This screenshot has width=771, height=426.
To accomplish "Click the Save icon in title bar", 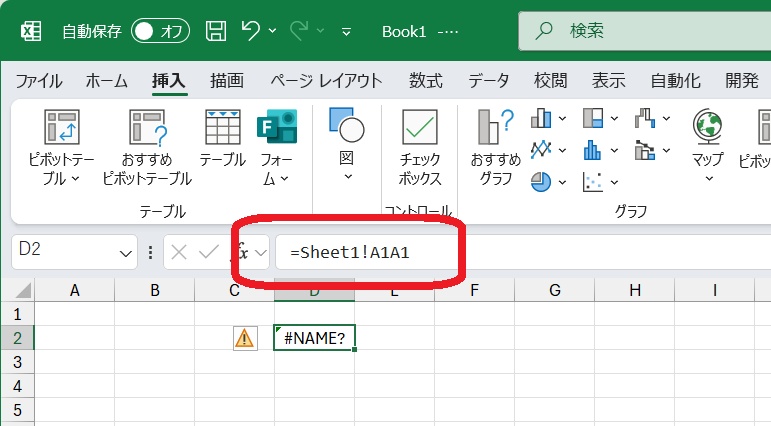I will [216, 31].
